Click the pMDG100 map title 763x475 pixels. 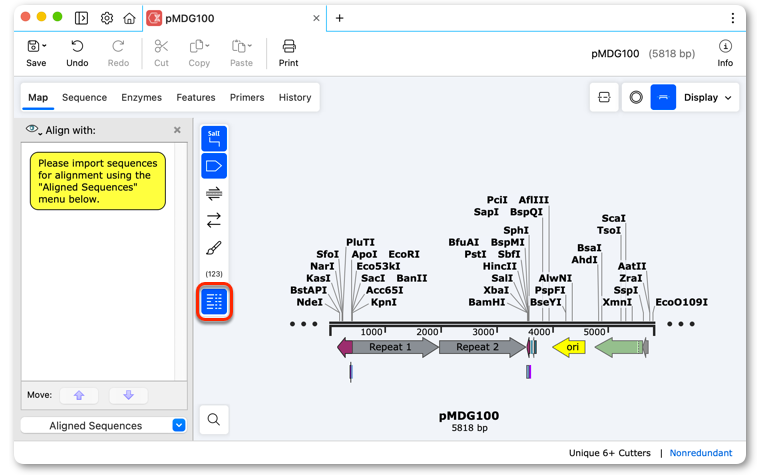pos(469,416)
